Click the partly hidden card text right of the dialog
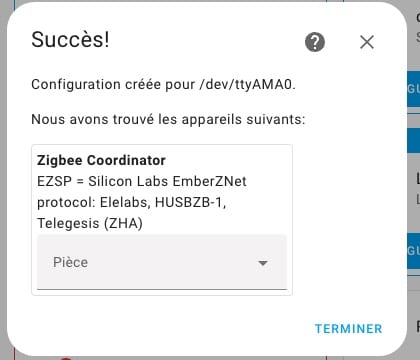 click(418, 188)
